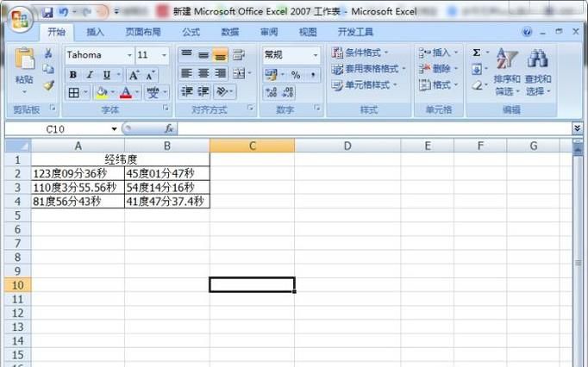This screenshot has height=367, width=588.
Task: Switch to the 开始 Home tab
Action: click(57, 32)
